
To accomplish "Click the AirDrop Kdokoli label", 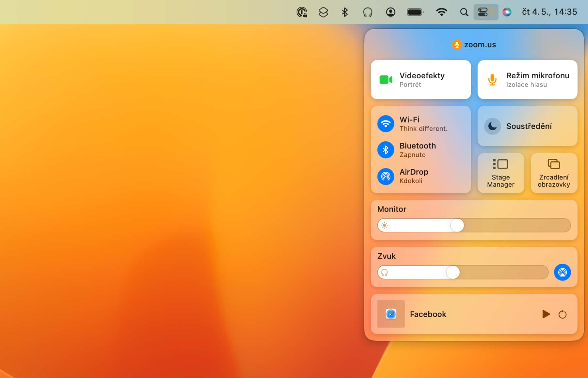I will point(414,176).
